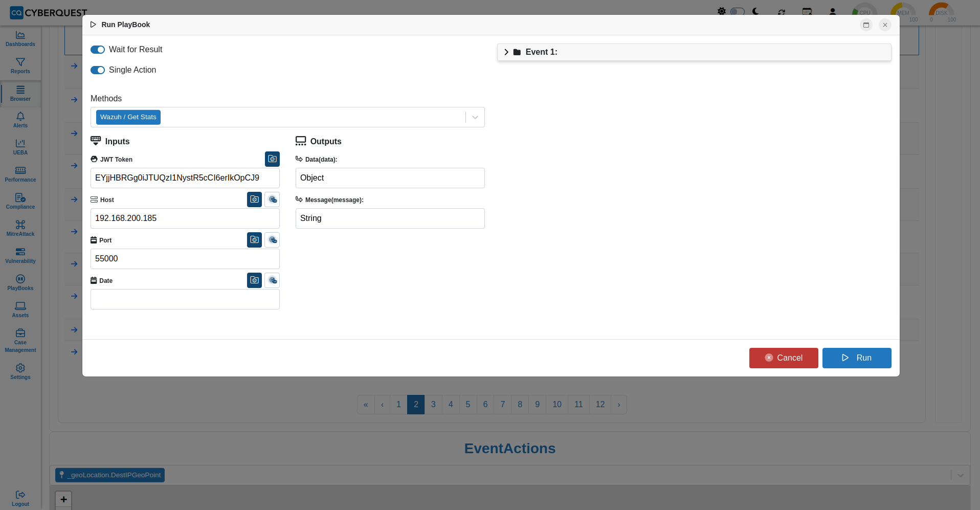Click the DISK usage gauge
This screenshot has height=510, width=980.
pos(942,13)
